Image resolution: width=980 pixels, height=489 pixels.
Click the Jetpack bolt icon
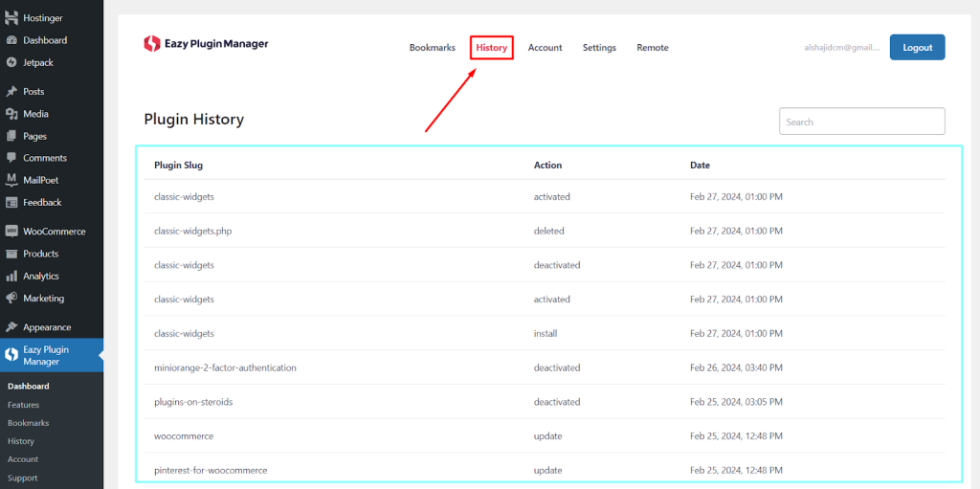tap(11, 62)
